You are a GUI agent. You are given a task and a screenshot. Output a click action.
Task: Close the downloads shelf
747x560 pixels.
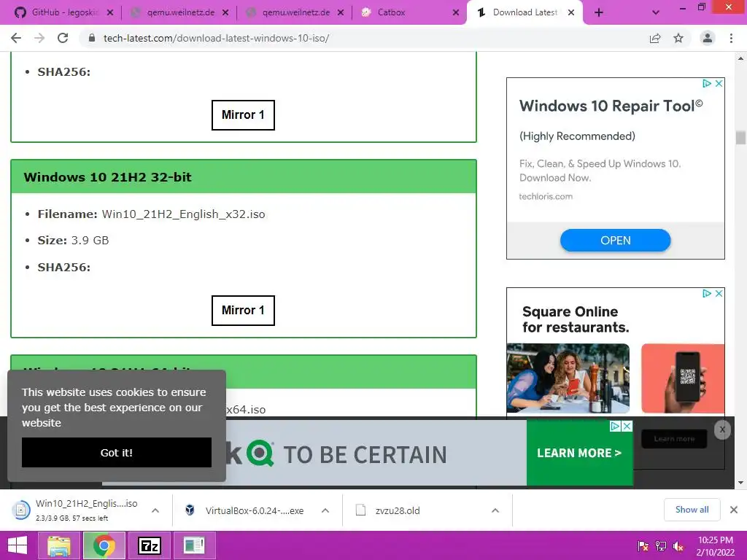pyautogui.click(x=734, y=510)
